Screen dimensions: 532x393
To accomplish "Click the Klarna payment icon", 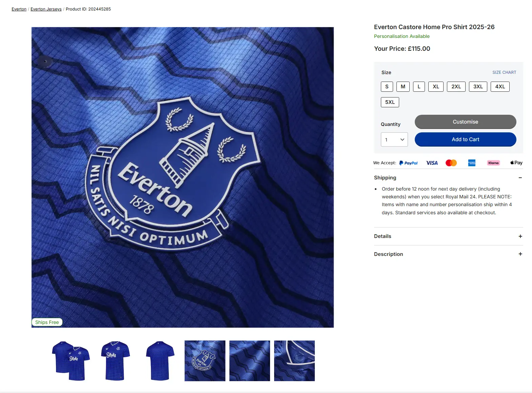I will (493, 163).
